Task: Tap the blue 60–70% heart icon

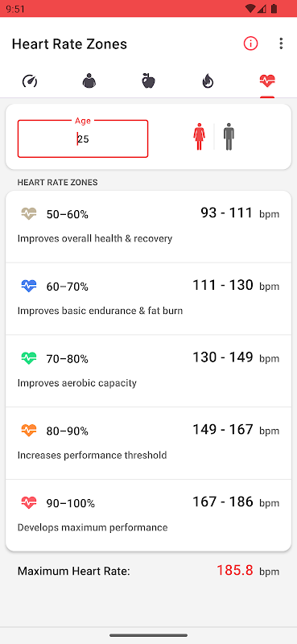Action: 29,286
